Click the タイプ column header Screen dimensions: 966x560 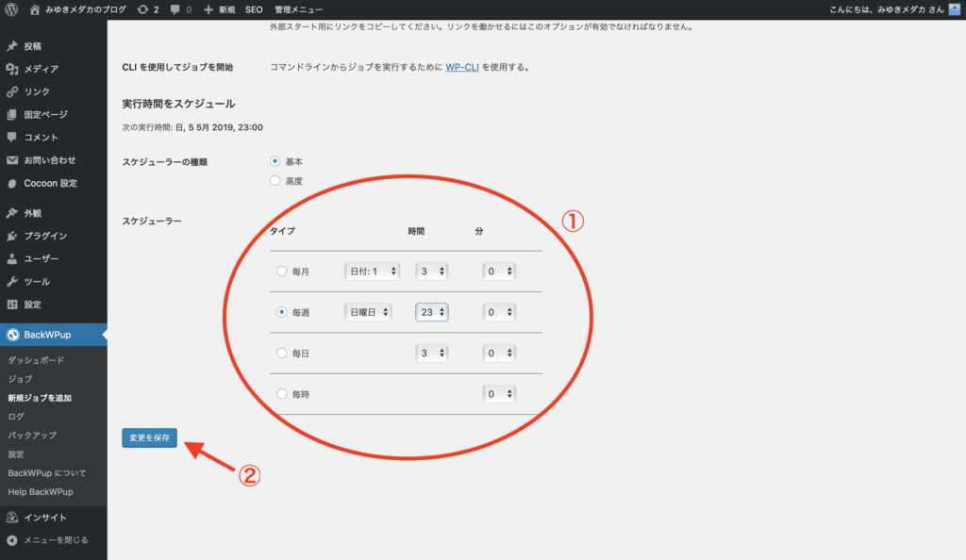pos(282,231)
